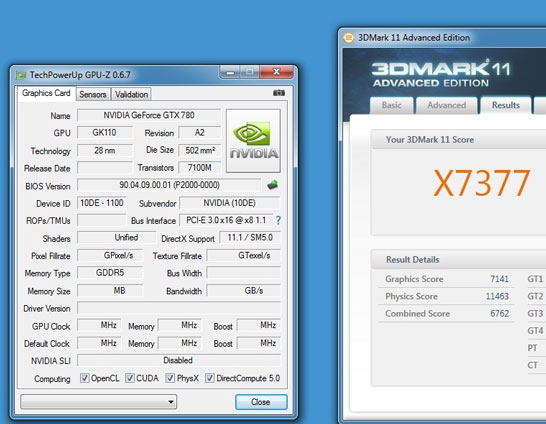The width and height of the screenshot is (546, 424).
Task: Click the GT4 label in results
Action: click(535, 331)
